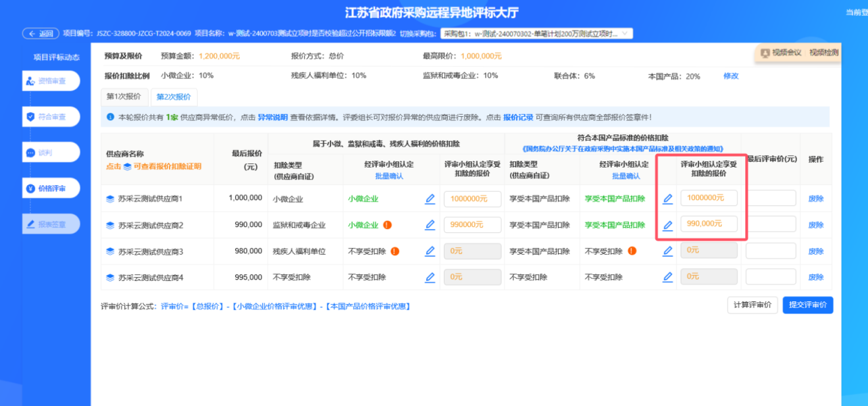Open 资格审查 step in sidebar
This screenshot has width=868, height=406.
tap(51, 81)
